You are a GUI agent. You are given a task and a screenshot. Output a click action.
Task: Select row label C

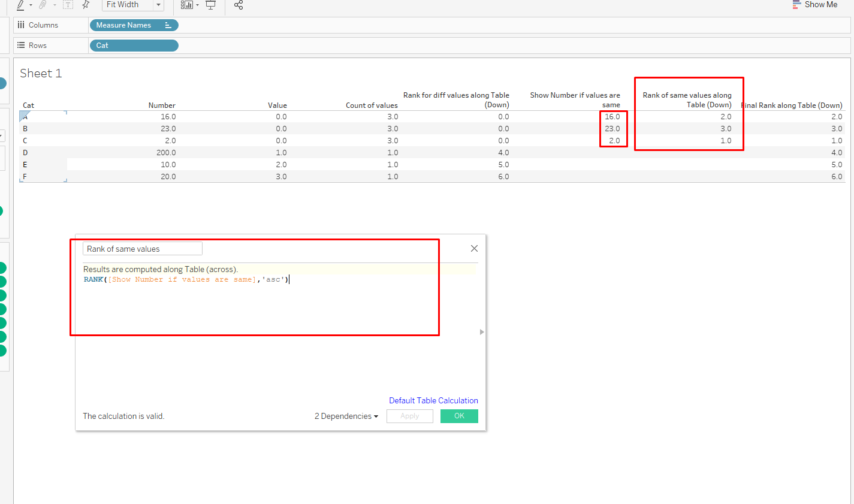point(25,141)
